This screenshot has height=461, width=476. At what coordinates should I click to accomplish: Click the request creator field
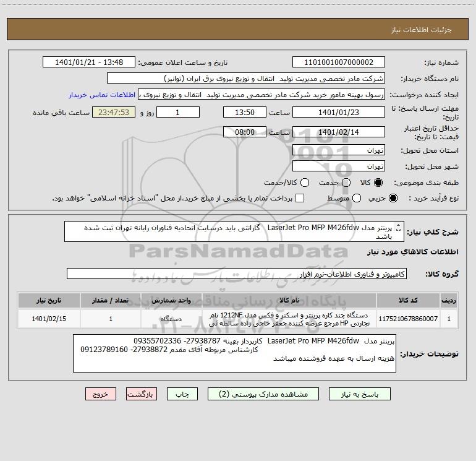coord(261,95)
